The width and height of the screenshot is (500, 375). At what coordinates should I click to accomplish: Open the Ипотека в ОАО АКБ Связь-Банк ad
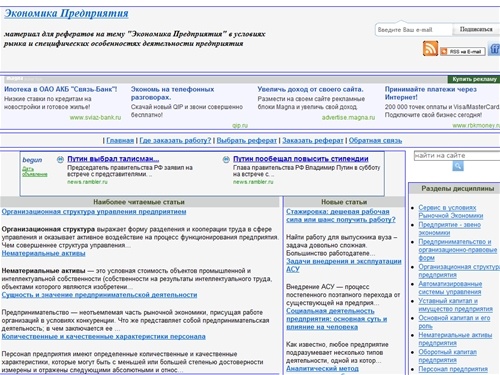pos(61,89)
